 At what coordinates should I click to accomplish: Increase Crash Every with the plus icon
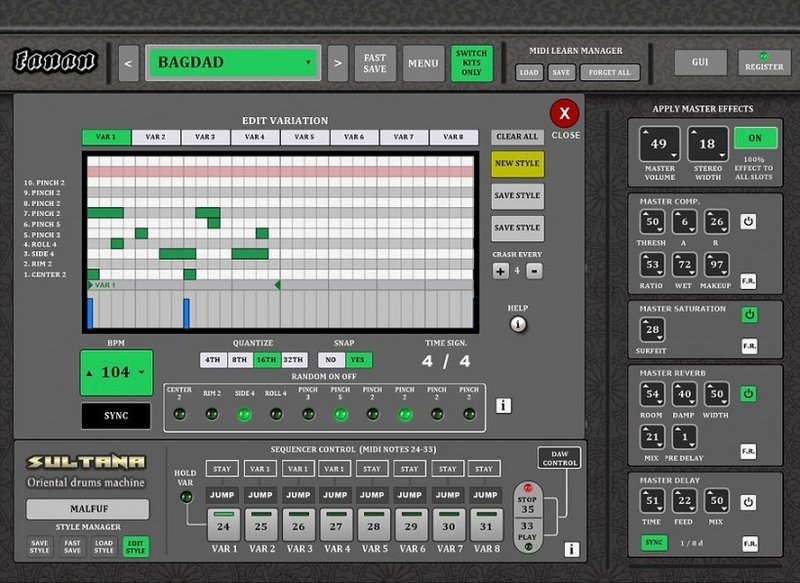[x=501, y=271]
